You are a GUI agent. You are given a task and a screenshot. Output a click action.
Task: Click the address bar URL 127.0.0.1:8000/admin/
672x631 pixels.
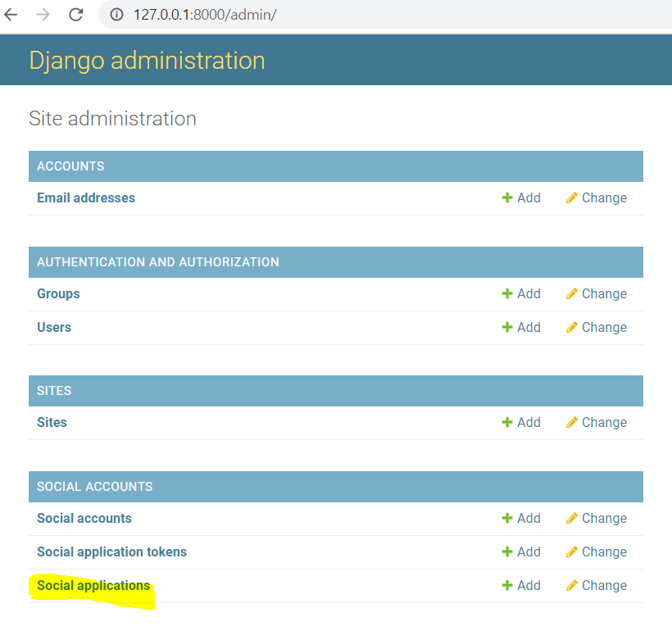point(205,15)
